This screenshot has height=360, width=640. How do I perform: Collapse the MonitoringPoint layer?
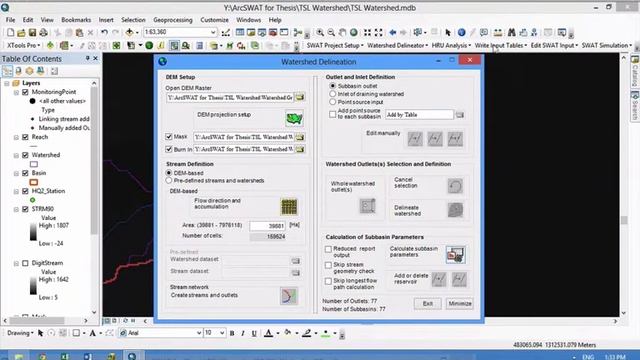(x=16, y=92)
